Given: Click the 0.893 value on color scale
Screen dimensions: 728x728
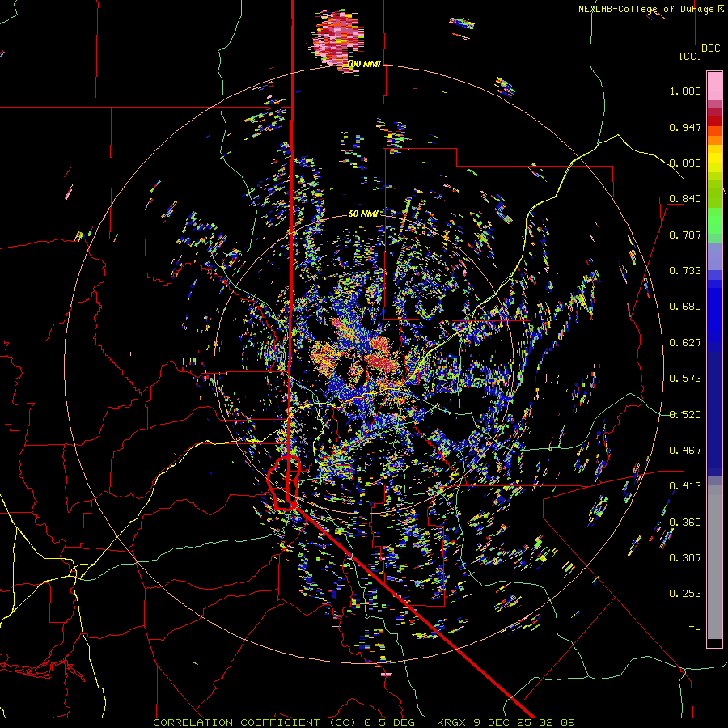Looking at the screenshot, I should tap(685, 163).
